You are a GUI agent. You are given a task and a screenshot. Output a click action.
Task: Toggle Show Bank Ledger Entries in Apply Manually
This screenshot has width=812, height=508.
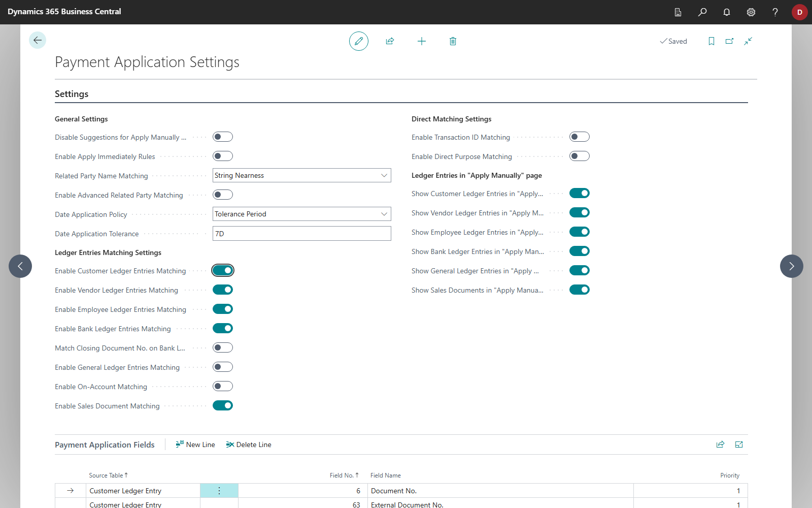tap(580, 251)
